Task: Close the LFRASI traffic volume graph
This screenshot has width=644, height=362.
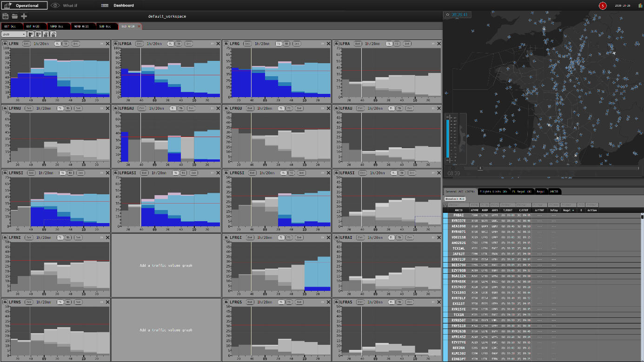Action: (439, 173)
